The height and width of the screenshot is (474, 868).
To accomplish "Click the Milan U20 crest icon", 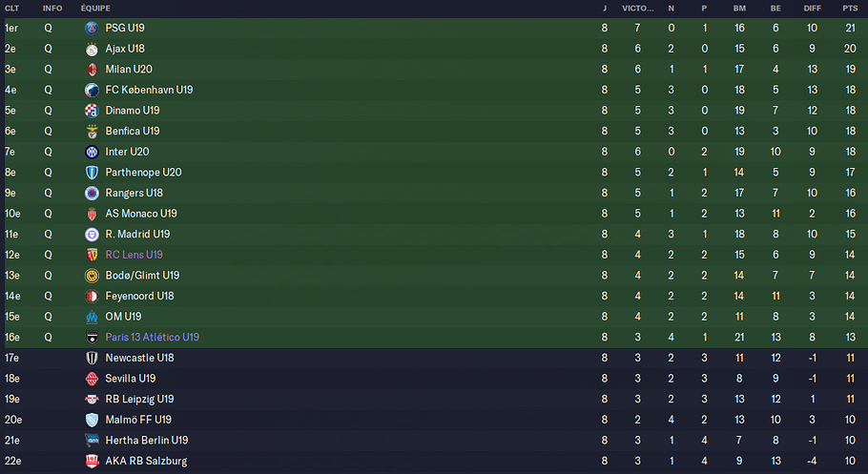I will pyautogui.click(x=92, y=70).
